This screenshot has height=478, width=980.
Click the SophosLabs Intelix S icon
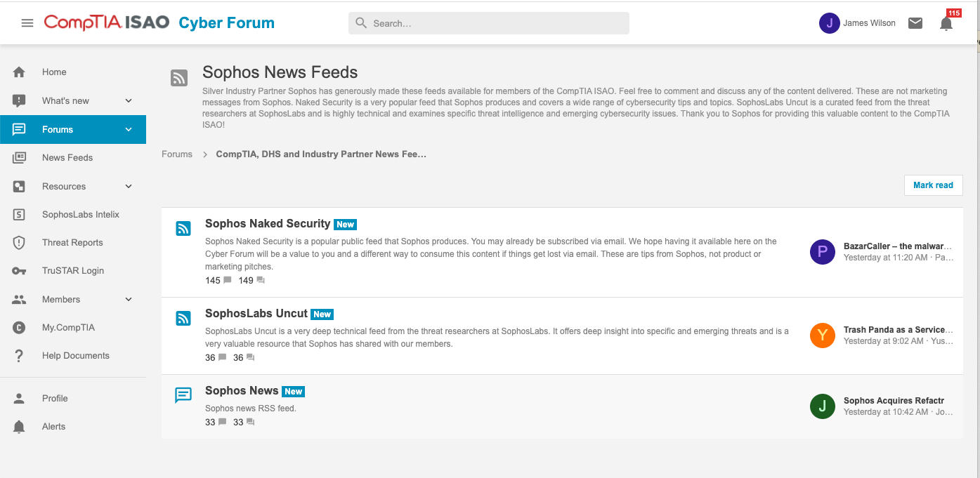point(19,215)
